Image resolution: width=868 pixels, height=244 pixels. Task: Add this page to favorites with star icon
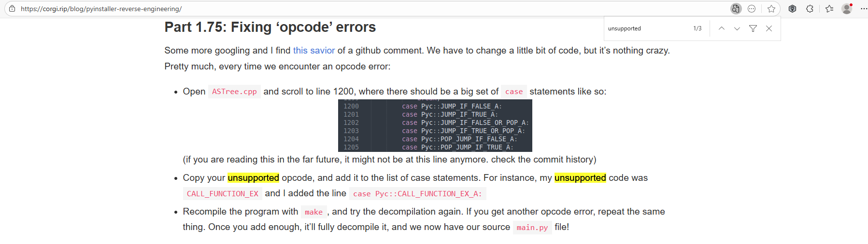pos(771,9)
